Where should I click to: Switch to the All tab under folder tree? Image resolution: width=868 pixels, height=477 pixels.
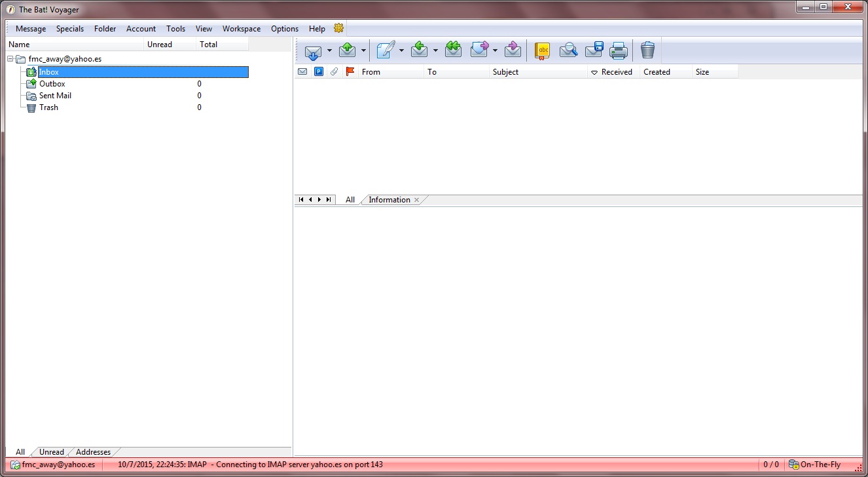pyautogui.click(x=20, y=452)
